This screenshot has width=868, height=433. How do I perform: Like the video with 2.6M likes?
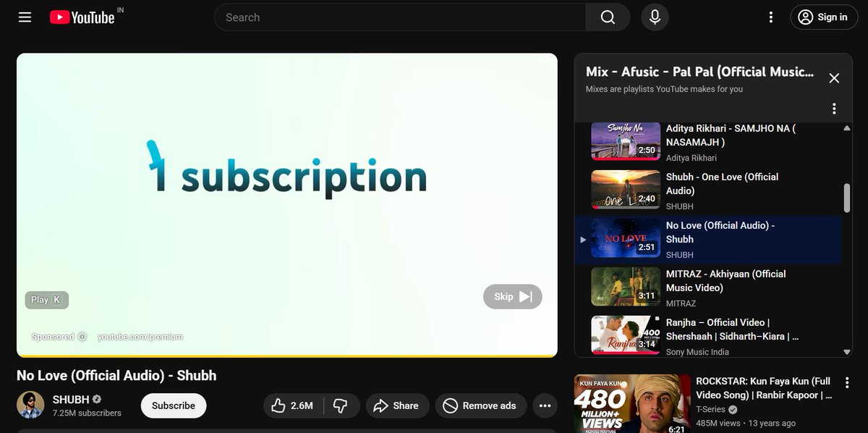point(293,405)
